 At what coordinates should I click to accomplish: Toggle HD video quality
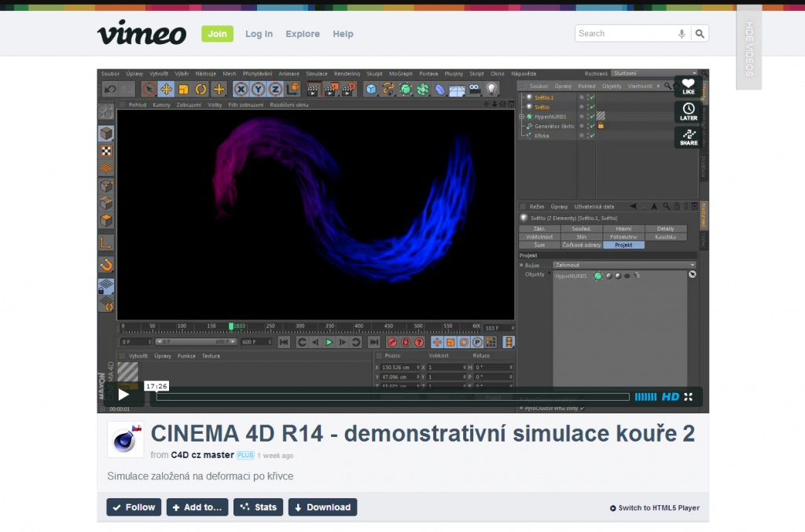click(x=670, y=397)
